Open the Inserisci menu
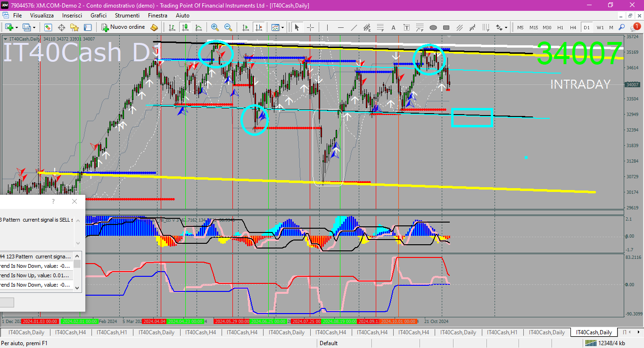Screen dimensions: 644x348 click(x=72, y=16)
